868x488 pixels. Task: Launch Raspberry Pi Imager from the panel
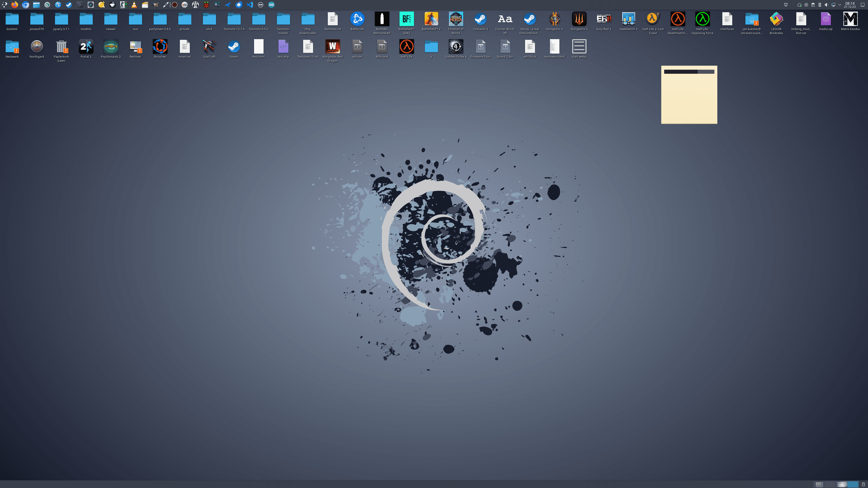[x=206, y=5]
